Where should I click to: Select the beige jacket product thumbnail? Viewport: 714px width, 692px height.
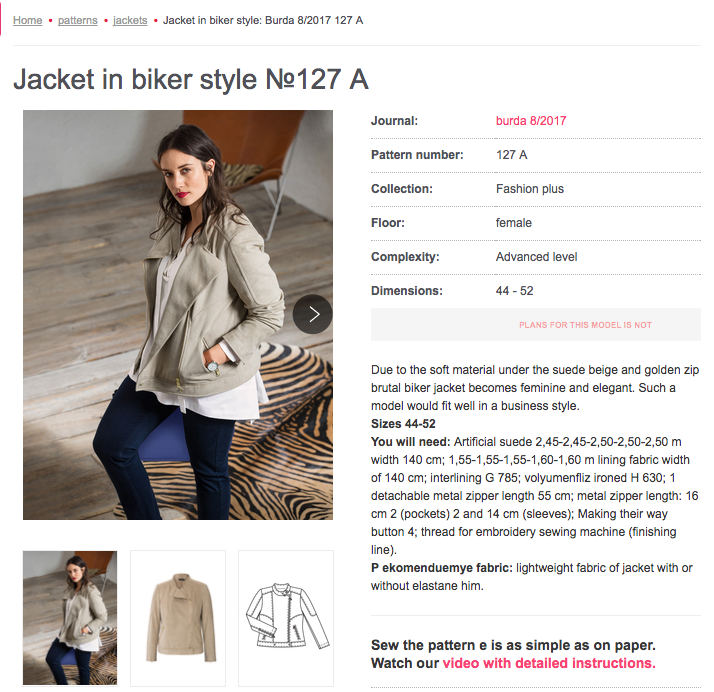pyautogui.click(x=178, y=618)
